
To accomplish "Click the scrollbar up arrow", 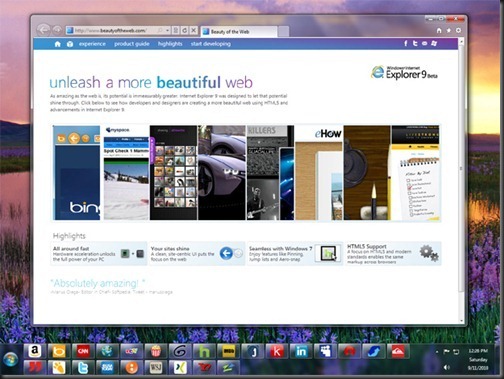I will (461, 42).
